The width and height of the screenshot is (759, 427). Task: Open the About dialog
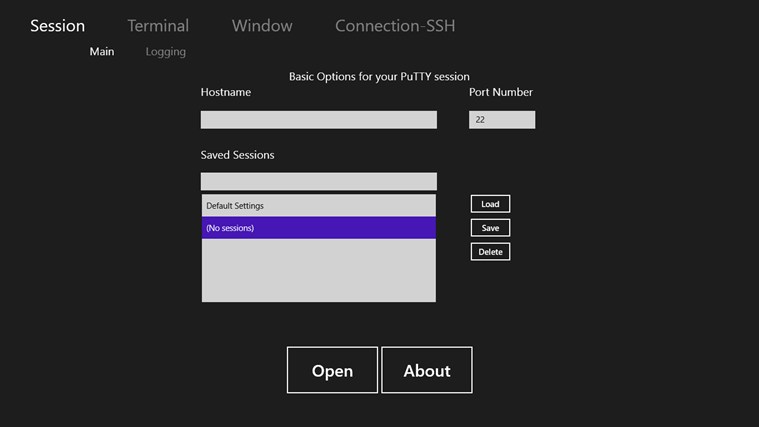click(x=427, y=370)
